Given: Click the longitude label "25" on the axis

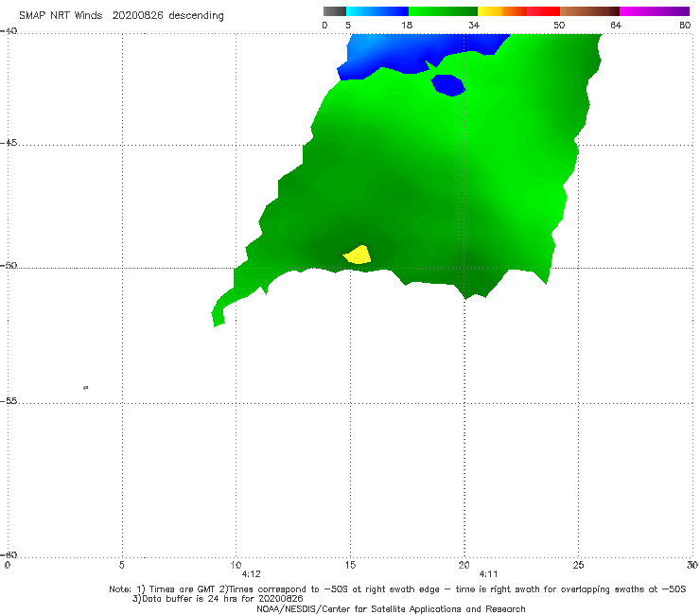Looking at the screenshot, I should click(578, 565).
